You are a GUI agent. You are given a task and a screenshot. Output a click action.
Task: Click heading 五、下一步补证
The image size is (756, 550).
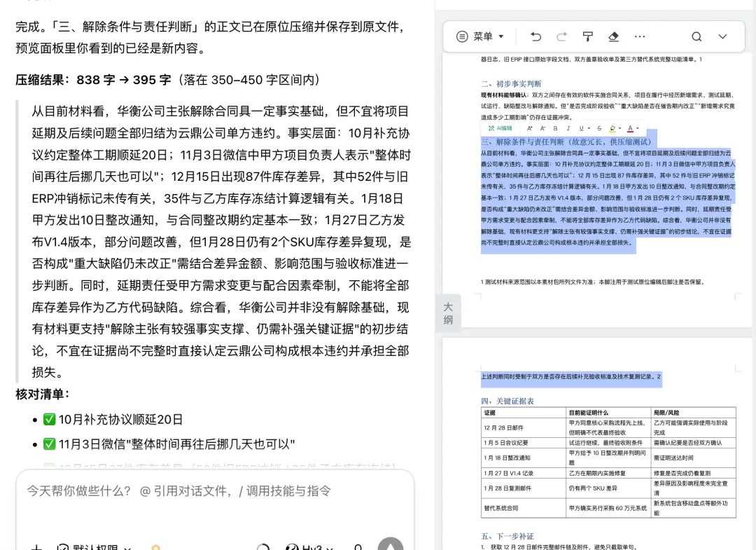507,536
